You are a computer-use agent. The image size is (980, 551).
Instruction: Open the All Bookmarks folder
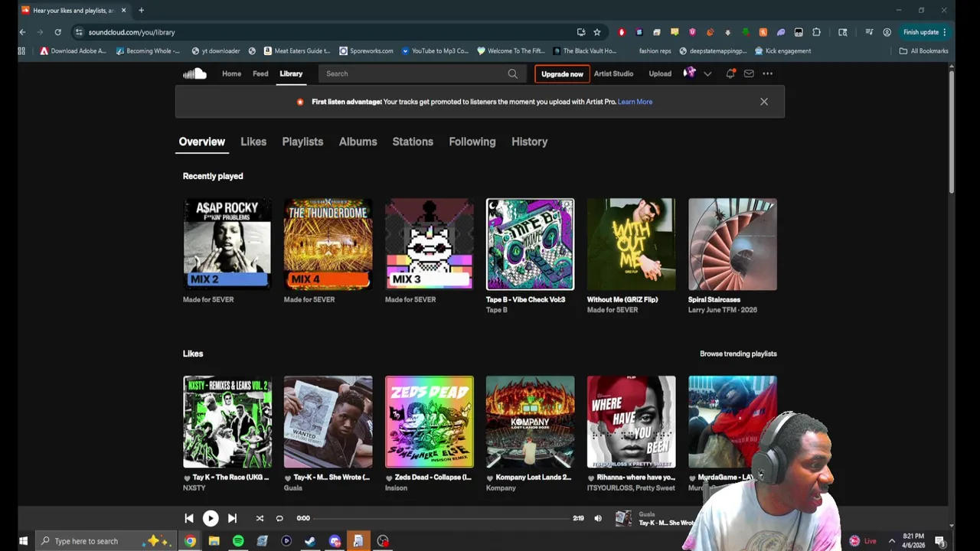(923, 51)
